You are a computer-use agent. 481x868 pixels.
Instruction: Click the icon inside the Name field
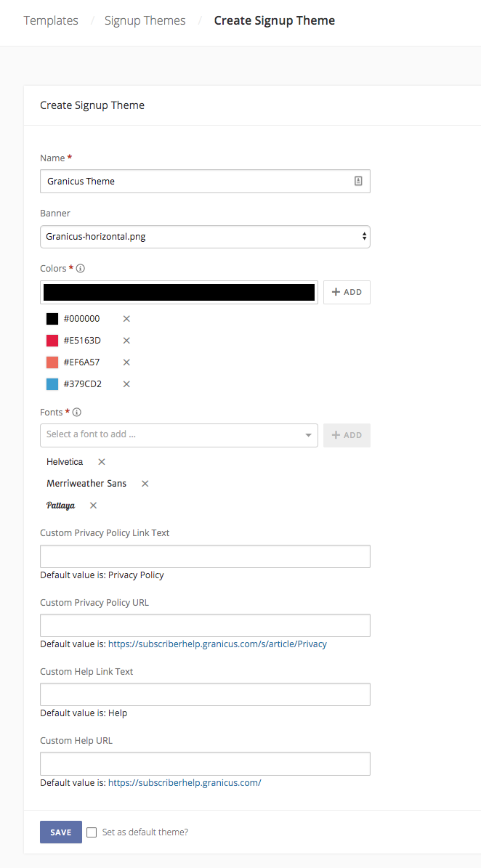click(x=358, y=181)
